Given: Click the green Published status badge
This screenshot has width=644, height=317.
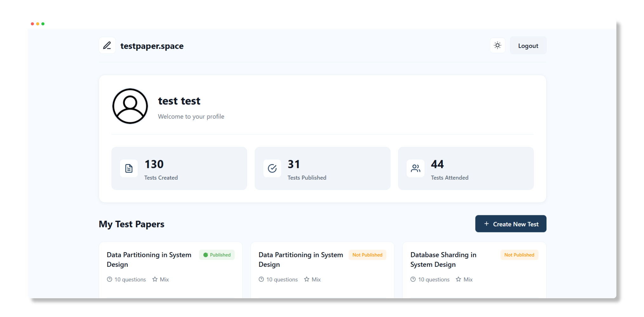Looking at the screenshot, I should pos(217,255).
